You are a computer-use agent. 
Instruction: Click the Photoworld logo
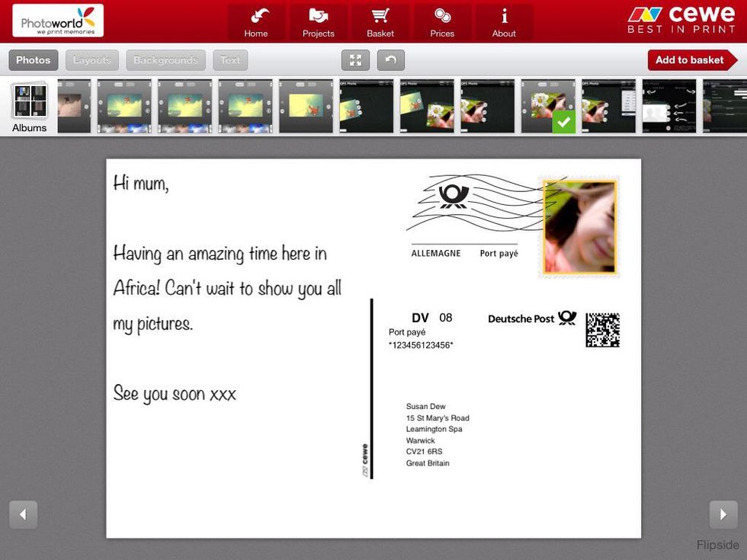coord(58,21)
